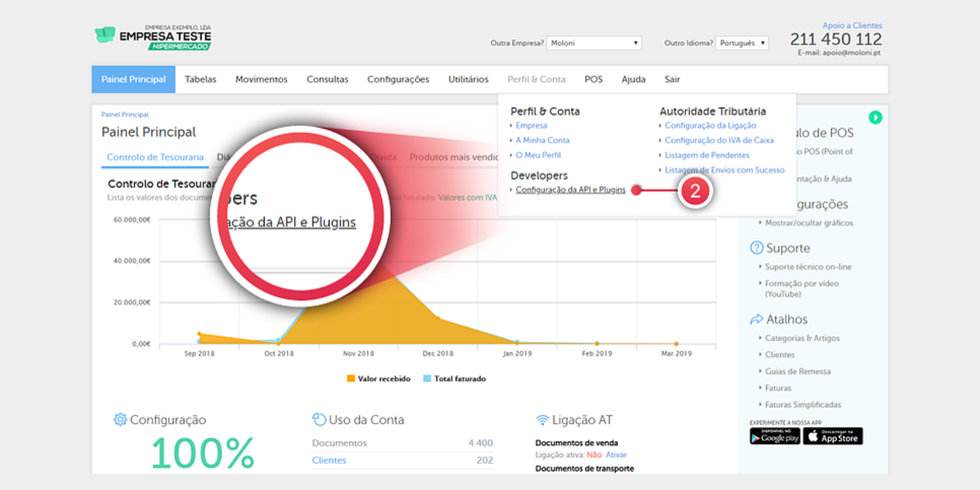
Task: Open Clientes shortcut in Atalhos
Action: (780, 355)
